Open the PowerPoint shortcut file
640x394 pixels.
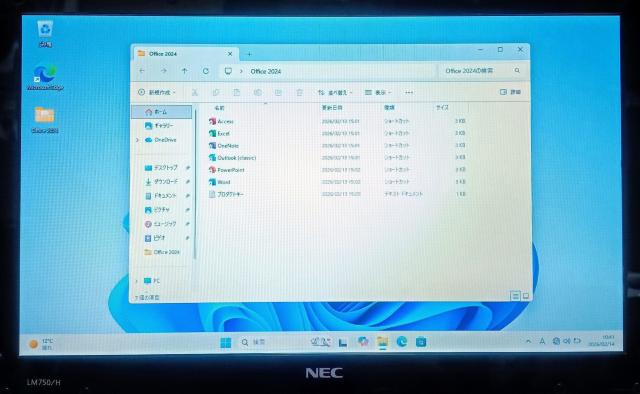[227, 170]
